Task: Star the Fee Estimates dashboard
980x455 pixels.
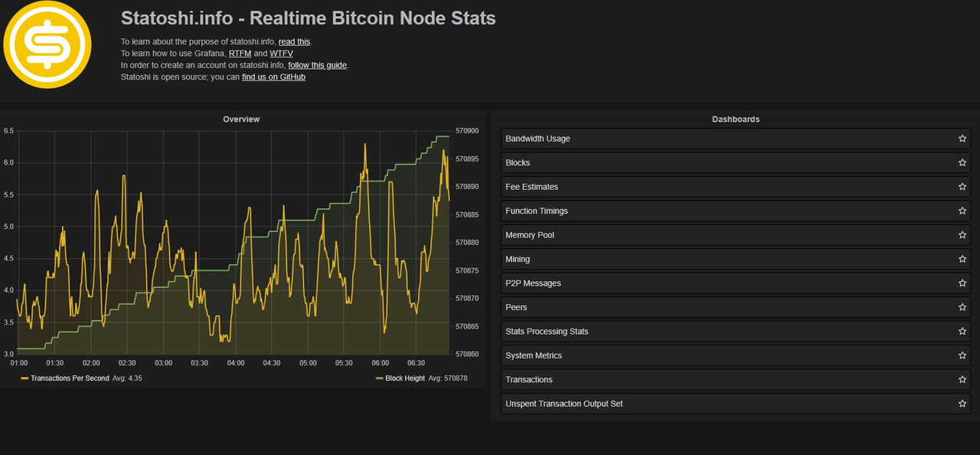Action: (x=962, y=187)
